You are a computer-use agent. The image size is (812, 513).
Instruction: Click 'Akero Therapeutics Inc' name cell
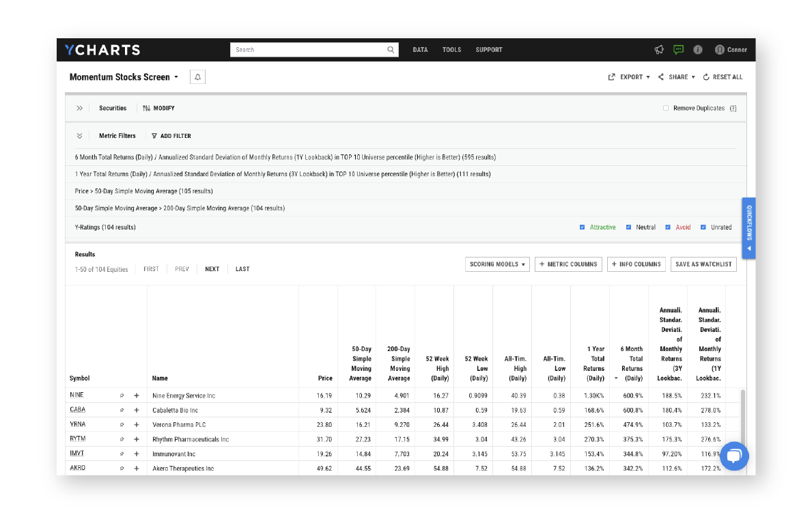pyautogui.click(x=183, y=468)
